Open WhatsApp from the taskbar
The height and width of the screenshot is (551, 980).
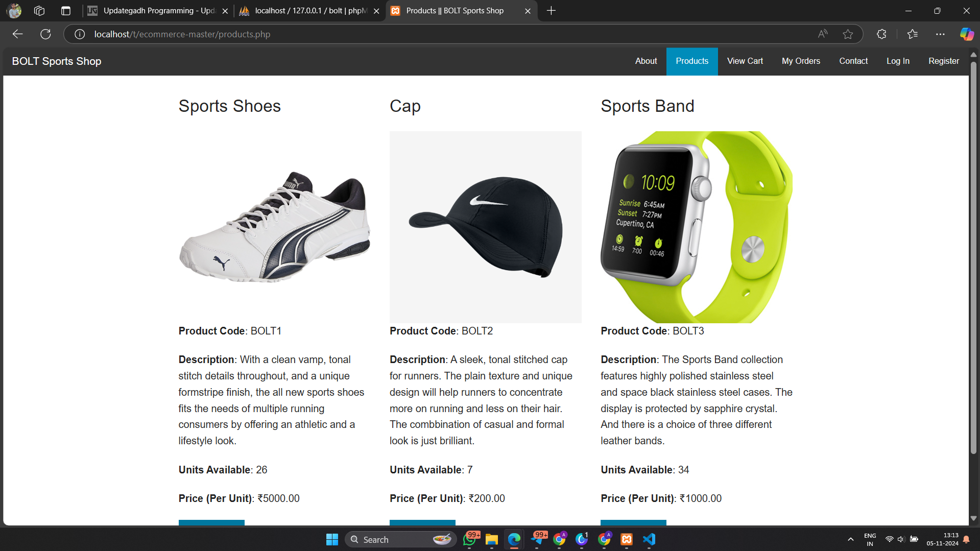[x=470, y=539]
